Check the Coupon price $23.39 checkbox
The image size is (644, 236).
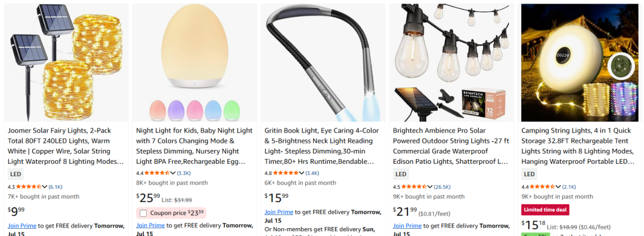coord(143,213)
